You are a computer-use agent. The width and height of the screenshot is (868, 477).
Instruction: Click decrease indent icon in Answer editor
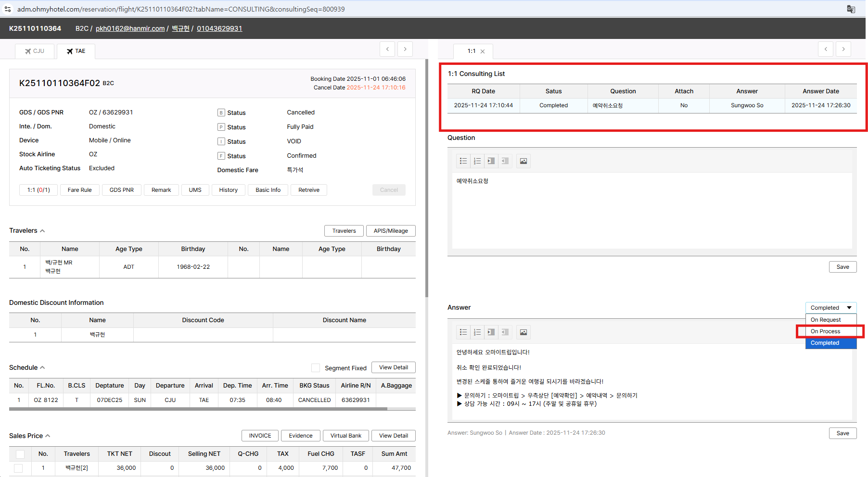[505, 332]
